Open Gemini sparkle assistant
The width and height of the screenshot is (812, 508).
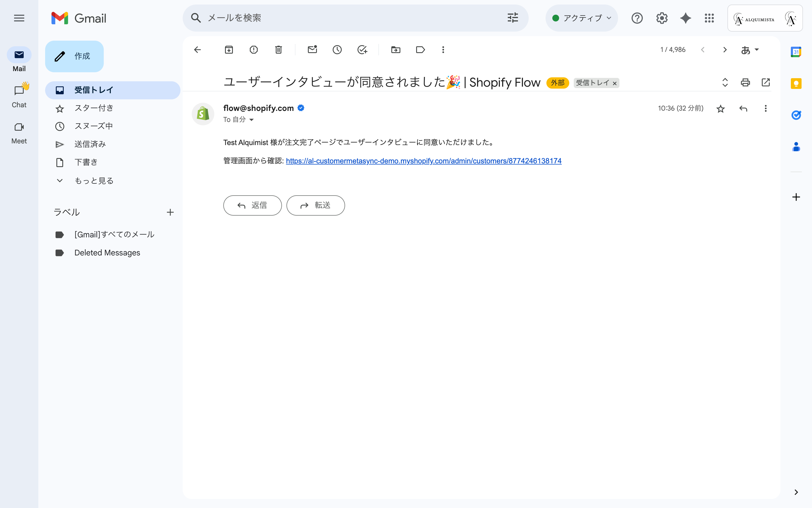(685, 18)
